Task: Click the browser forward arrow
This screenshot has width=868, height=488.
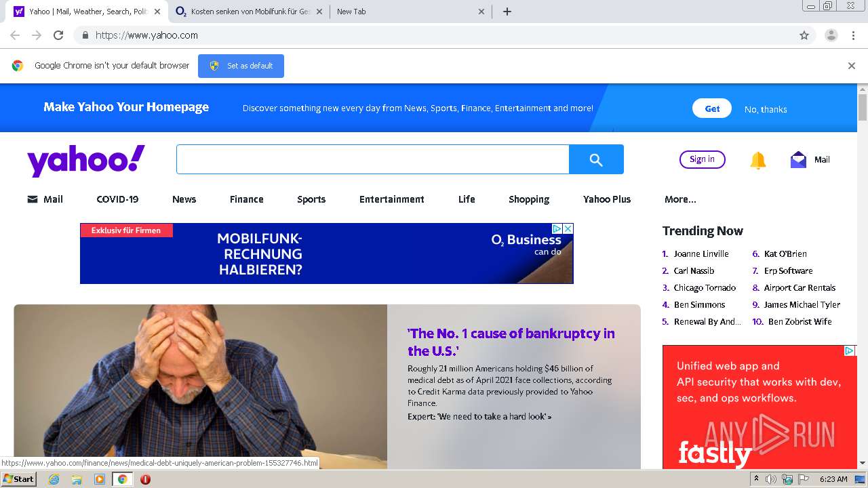Action: point(37,35)
